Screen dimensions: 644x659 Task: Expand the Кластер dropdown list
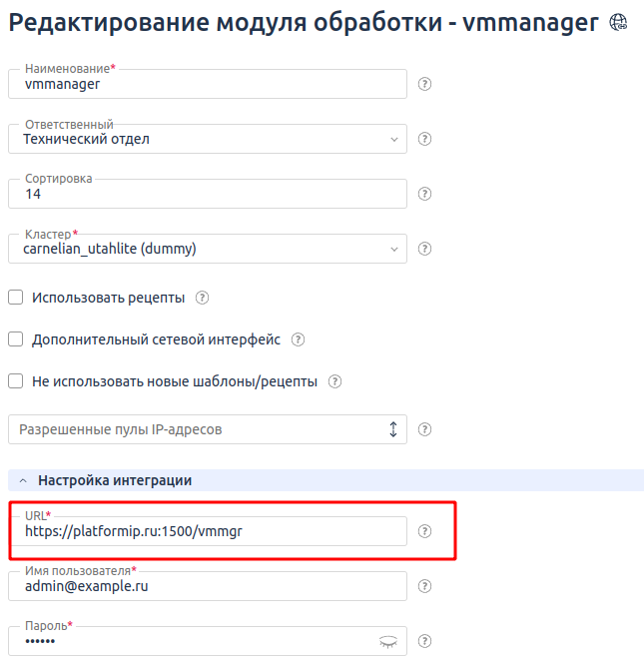(208, 249)
